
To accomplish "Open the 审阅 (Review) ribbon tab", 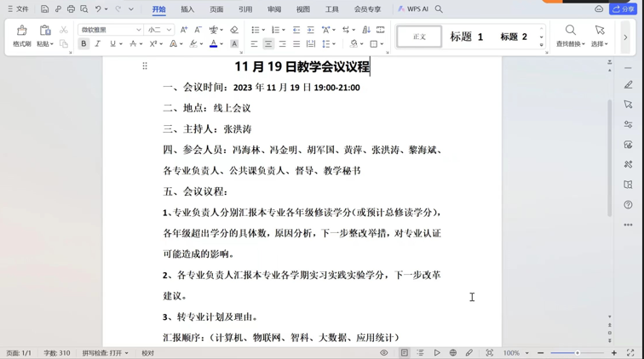I will click(x=274, y=9).
